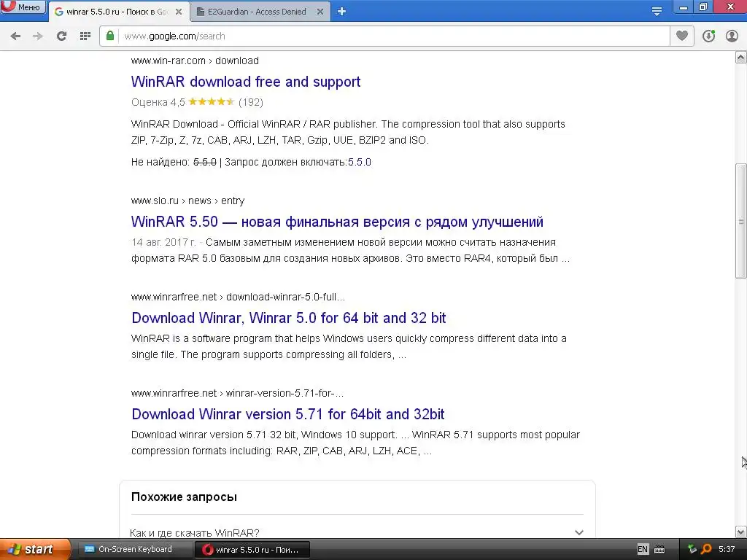Image resolution: width=747 pixels, height=560 pixels.
Task: Go back to previous page
Action: (x=16, y=36)
